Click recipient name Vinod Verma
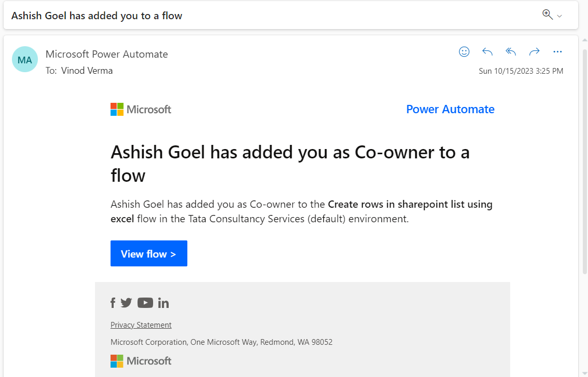Viewport: 588px width, 377px height. 87,71
